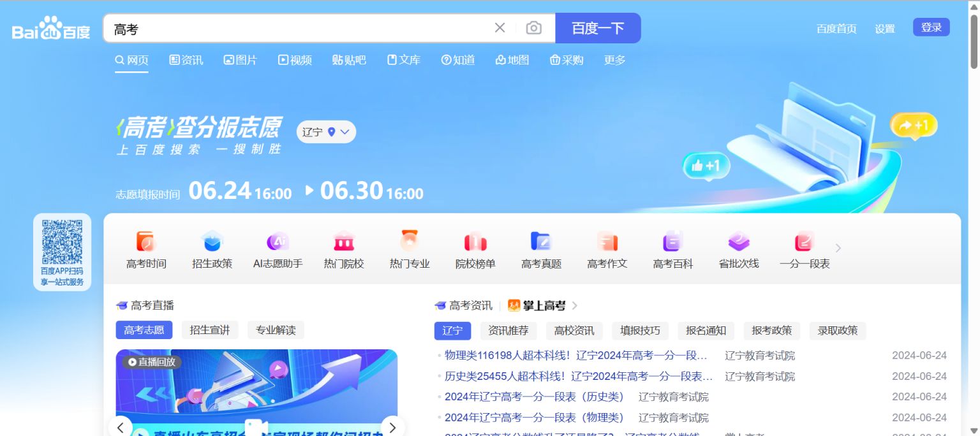Image resolution: width=980 pixels, height=436 pixels.
Task: Click the page vertical scrollbar
Action: point(974,41)
